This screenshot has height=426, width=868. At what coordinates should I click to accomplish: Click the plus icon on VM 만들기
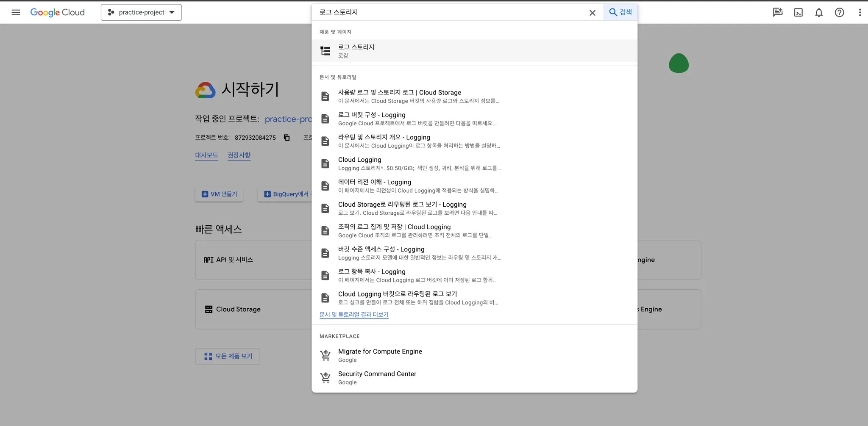205,194
